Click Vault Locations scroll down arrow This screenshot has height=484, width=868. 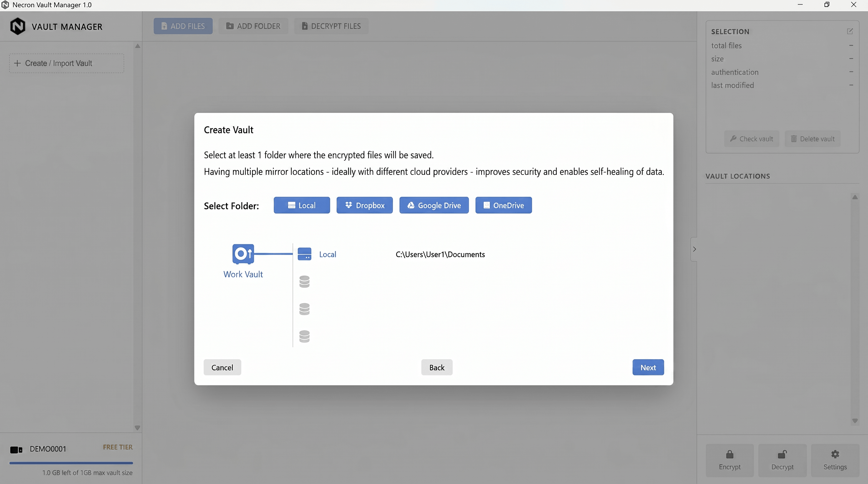(855, 421)
